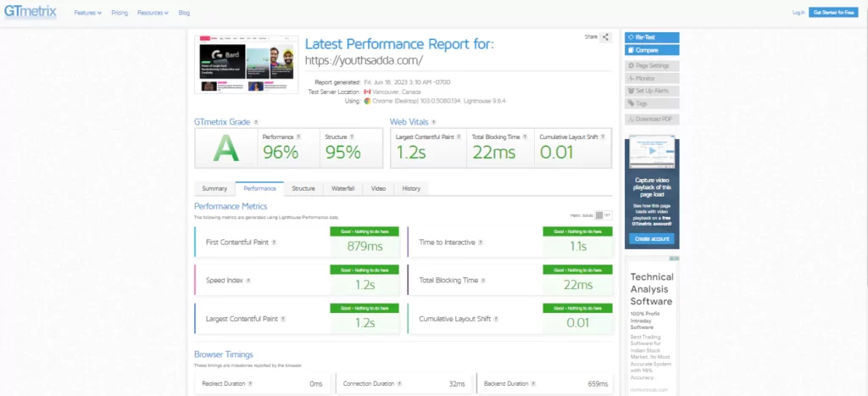
Task: Click the grade A letter
Action: pyautogui.click(x=225, y=148)
